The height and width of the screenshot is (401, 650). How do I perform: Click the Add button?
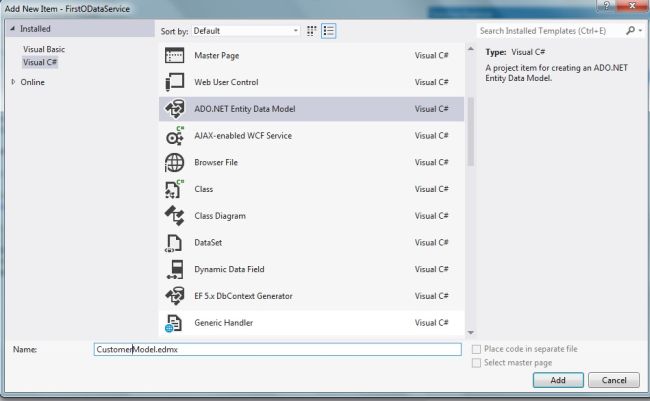(558, 380)
